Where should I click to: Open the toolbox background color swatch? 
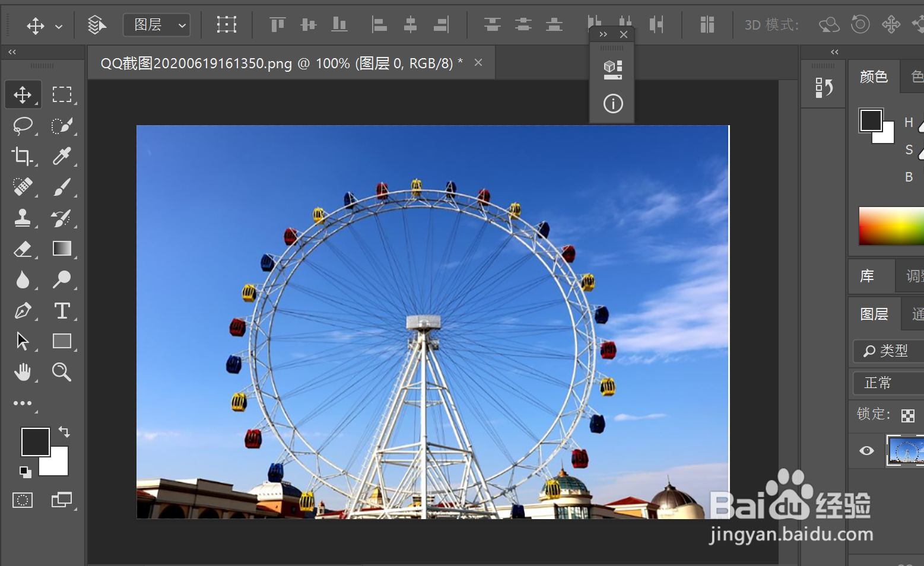[x=59, y=466]
